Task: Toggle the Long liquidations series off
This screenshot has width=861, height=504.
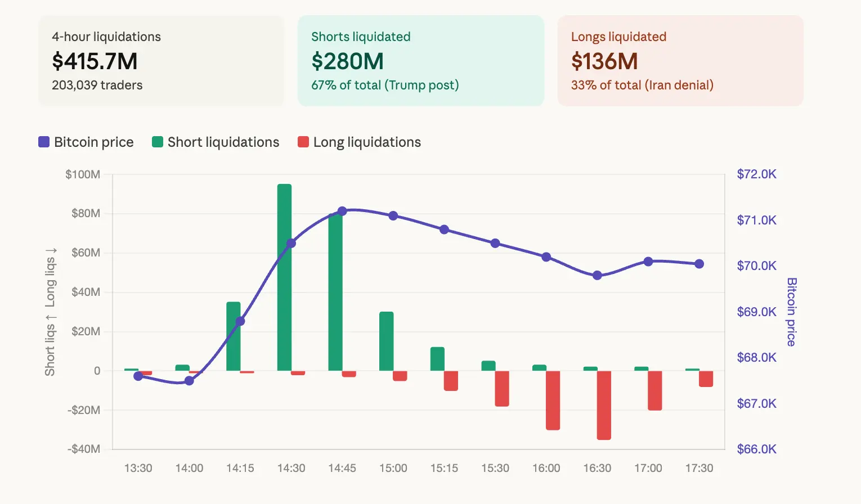Action: point(360,142)
